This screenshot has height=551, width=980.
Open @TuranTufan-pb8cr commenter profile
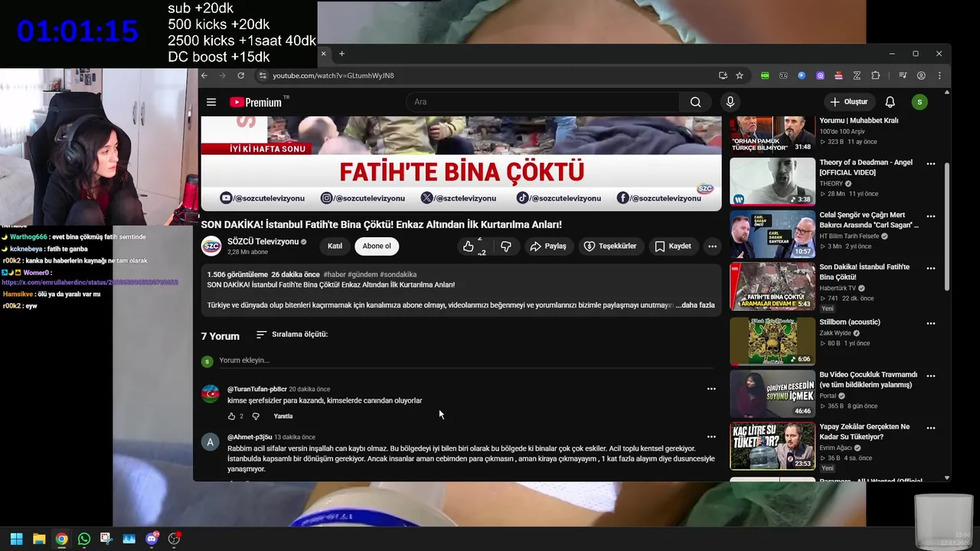click(x=257, y=389)
